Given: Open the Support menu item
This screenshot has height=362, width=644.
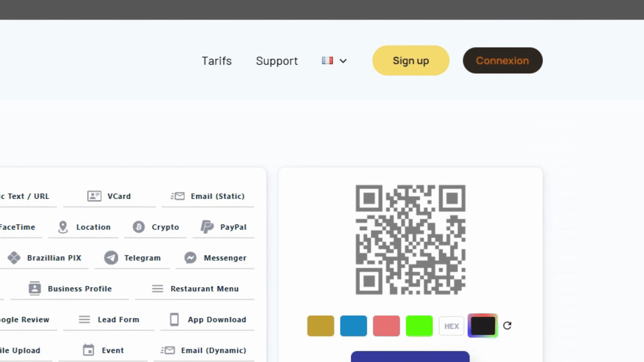Looking at the screenshot, I should coord(277,61).
